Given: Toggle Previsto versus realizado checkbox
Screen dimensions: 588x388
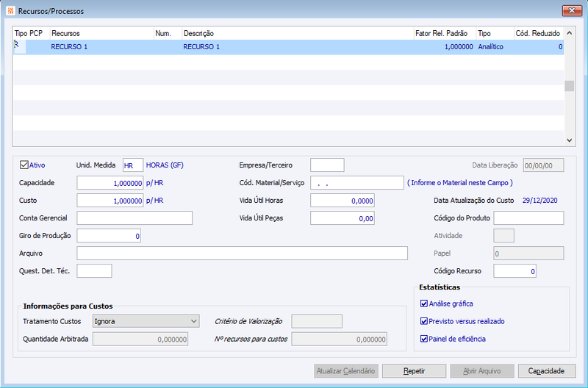Looking at the screenshot, I should [x=424, y=321].
